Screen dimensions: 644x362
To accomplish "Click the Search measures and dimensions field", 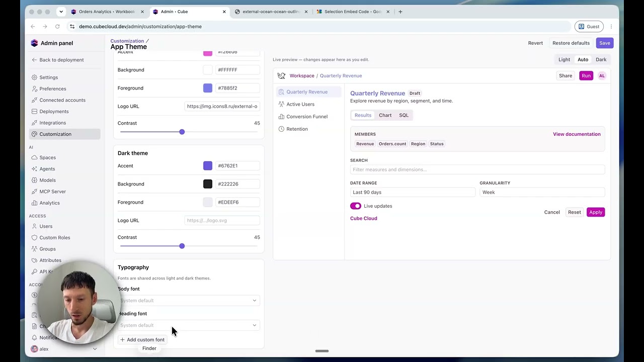I will (477, 170).
